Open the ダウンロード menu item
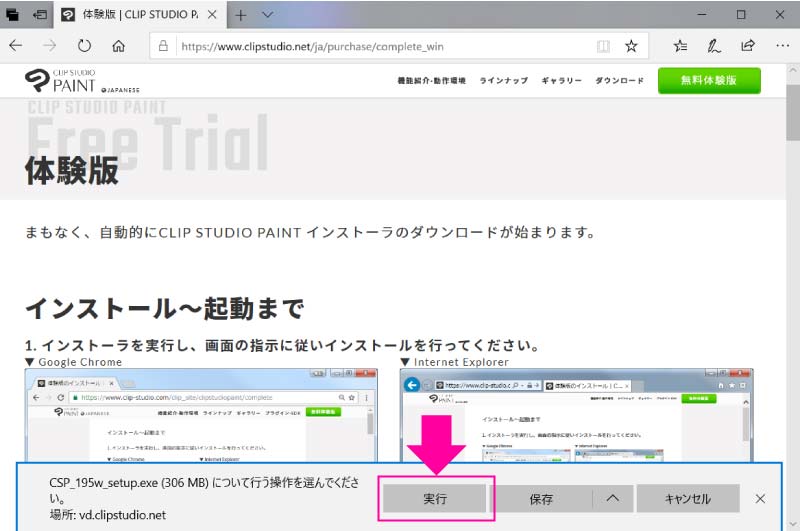The width and height of the screenshot is (800, 531). click(x=619, y=81)
